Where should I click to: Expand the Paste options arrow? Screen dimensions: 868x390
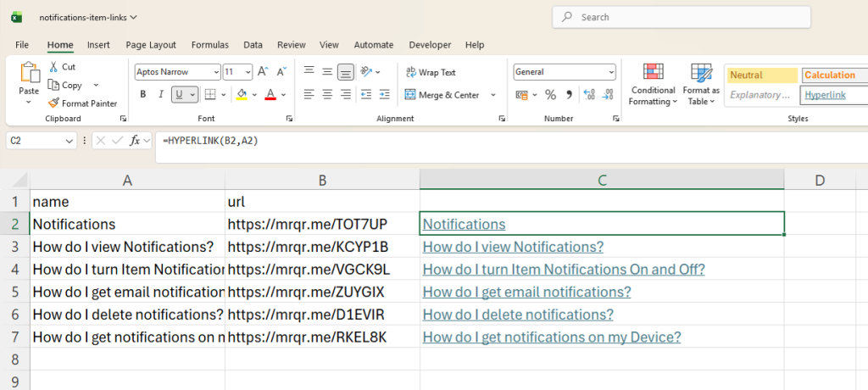point(29,102)
